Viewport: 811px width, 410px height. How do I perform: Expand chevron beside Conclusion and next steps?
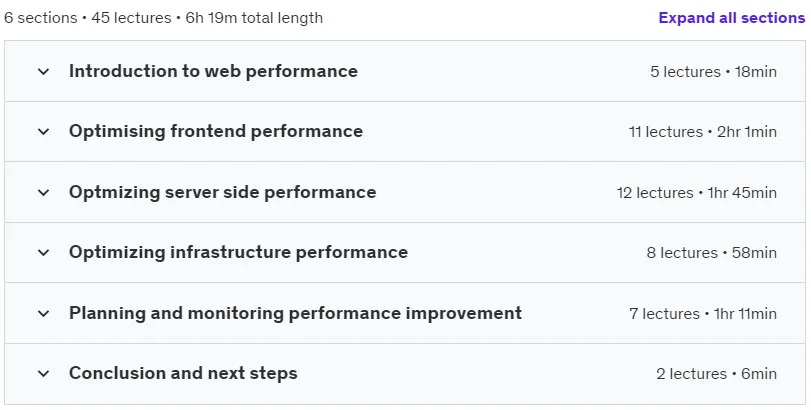pyautogui.click(x=44, y=373)
